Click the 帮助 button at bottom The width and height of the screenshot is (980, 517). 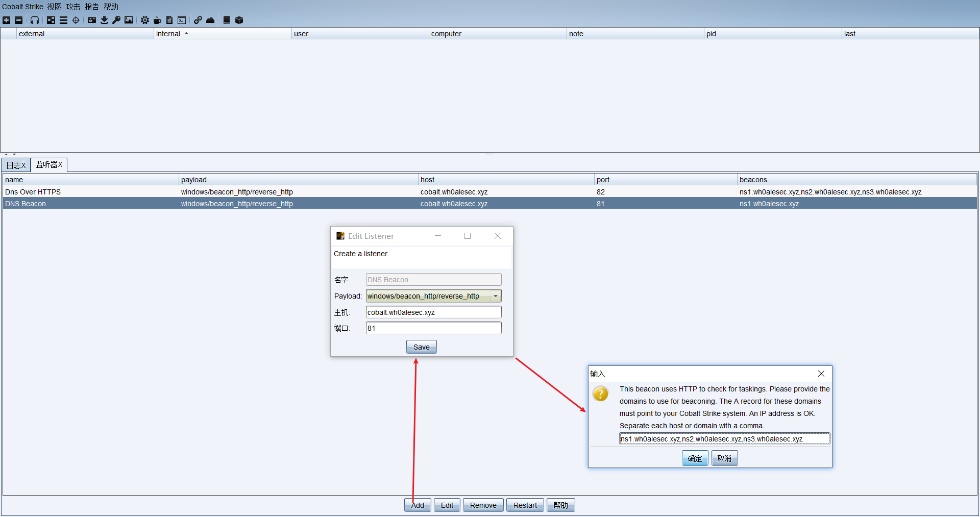[x=561, y=505]
